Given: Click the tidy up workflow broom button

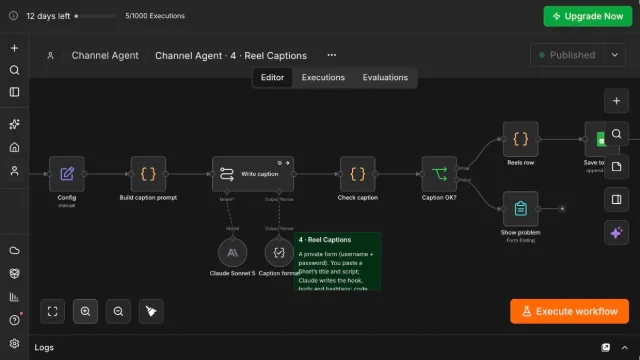Looking at the screenshot, I should coord(151,311).
